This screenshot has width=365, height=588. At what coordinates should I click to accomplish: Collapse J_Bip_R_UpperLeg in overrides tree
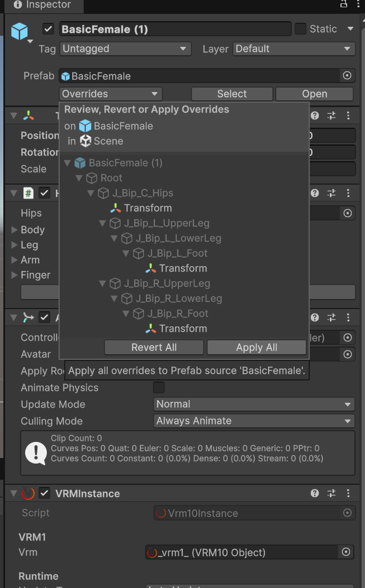[102, 283]
